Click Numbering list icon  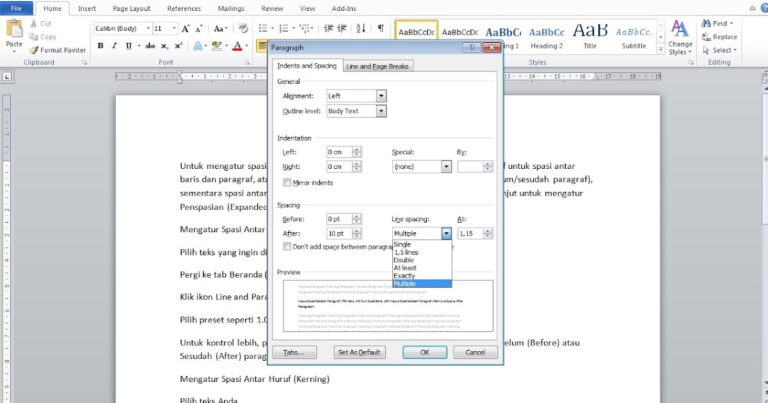tap(284, 28)
